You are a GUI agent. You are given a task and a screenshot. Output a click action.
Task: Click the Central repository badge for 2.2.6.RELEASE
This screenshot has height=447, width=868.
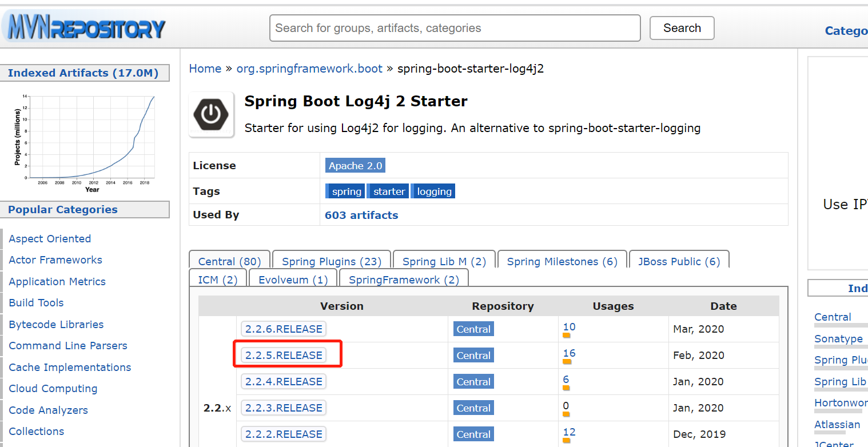coord(473,329)
